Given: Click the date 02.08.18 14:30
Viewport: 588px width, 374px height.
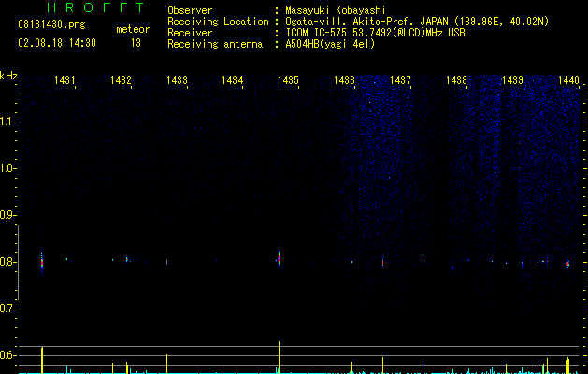Looking at the screenshot, I should point(57,43).
